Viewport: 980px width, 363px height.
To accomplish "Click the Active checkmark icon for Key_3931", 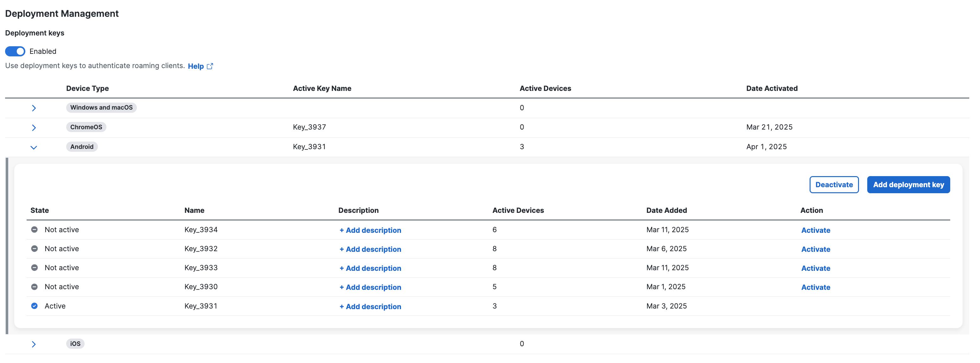I will point(34,306).
